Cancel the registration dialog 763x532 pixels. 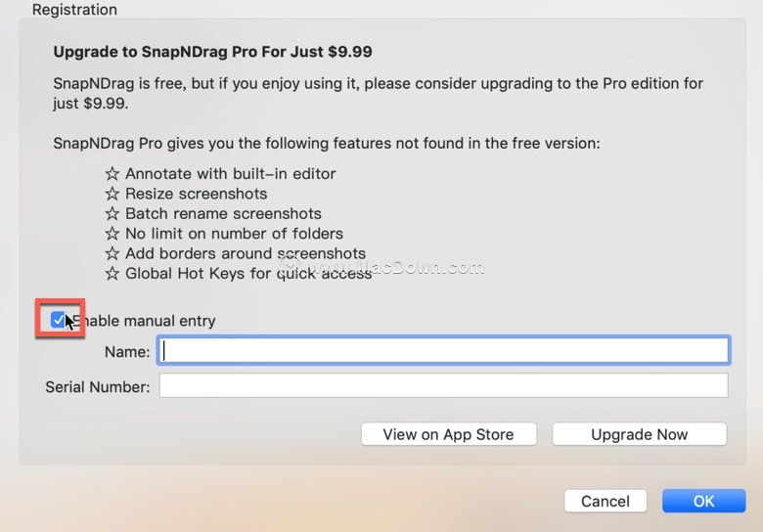coord(606,501)
